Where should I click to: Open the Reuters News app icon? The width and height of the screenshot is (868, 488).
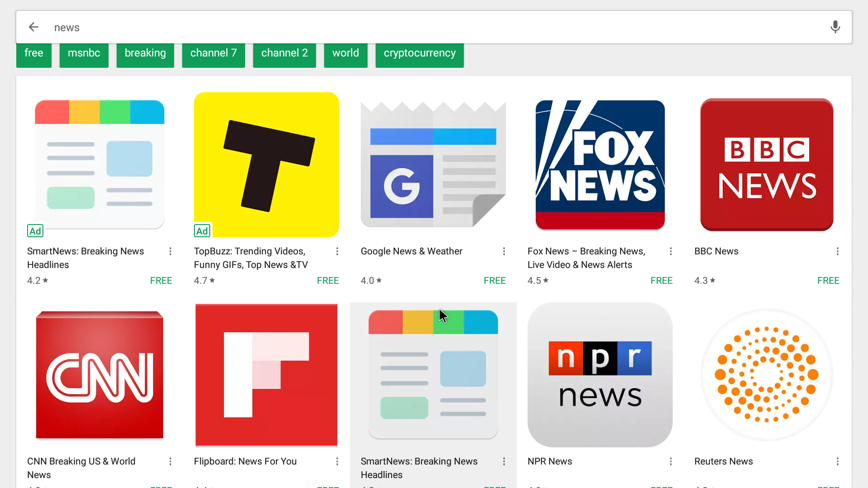(767, 375)
